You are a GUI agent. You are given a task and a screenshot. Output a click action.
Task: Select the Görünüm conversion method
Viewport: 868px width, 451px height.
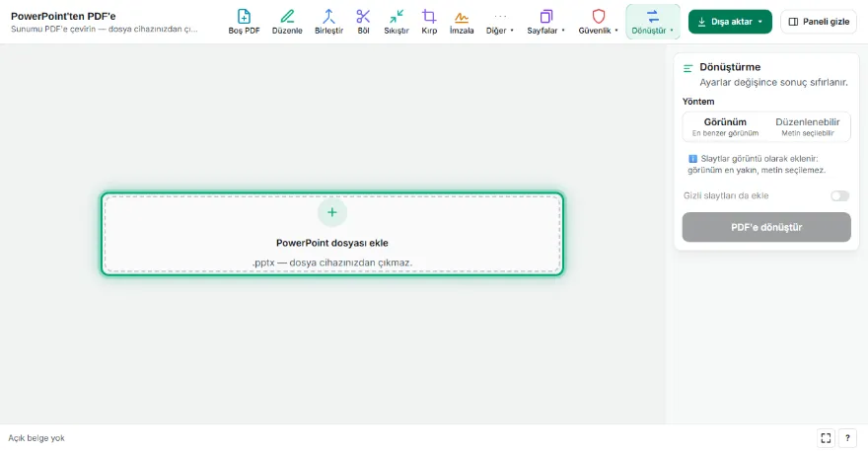(725, 126)
